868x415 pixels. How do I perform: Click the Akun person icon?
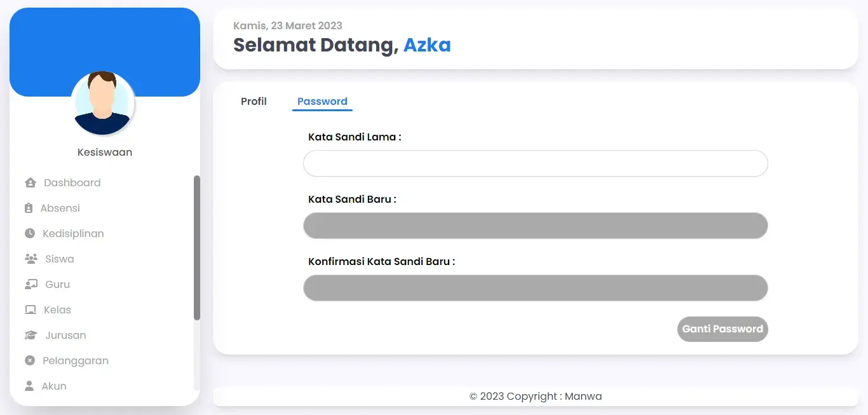29,386
